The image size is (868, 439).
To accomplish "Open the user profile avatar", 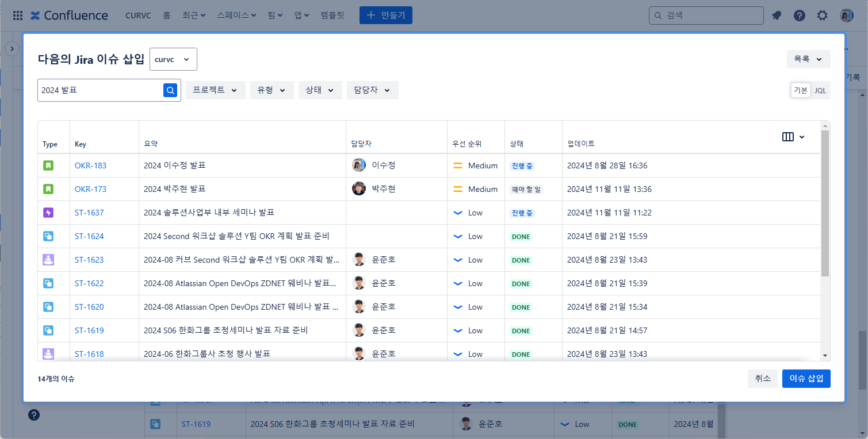I will point(846,16).
